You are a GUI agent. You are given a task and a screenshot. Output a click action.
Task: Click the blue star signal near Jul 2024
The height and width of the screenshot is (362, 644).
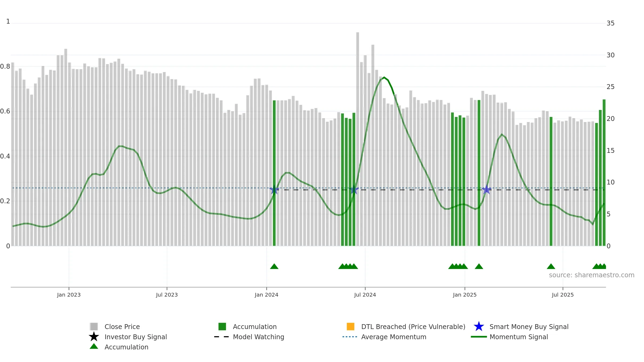pos(354,190)
